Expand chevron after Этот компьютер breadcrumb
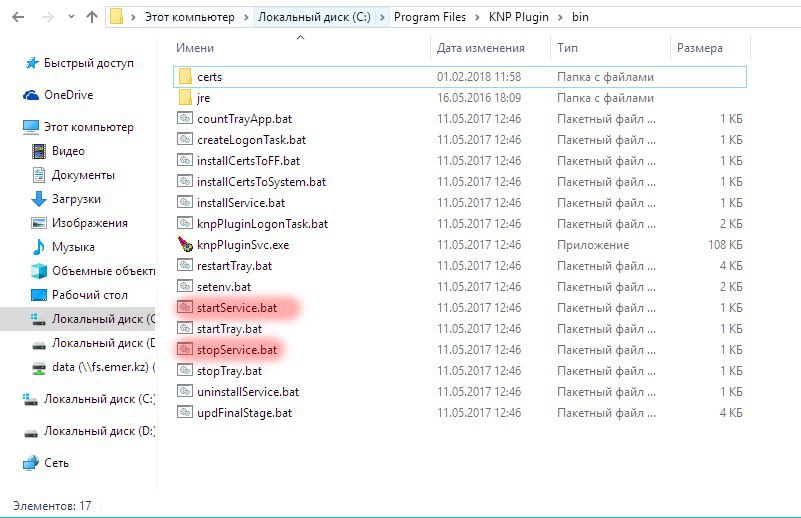The image size is (801, 518). (246, 17)
